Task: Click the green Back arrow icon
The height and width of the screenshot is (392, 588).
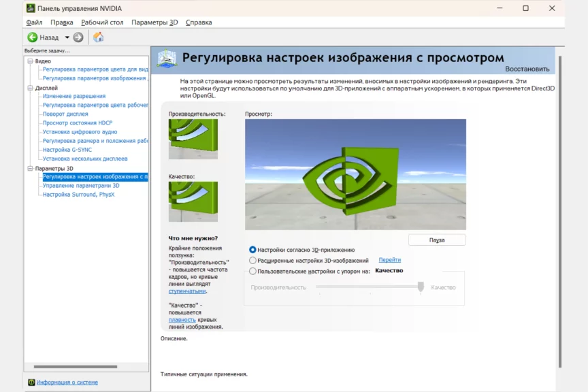Action: coord(32,37)
